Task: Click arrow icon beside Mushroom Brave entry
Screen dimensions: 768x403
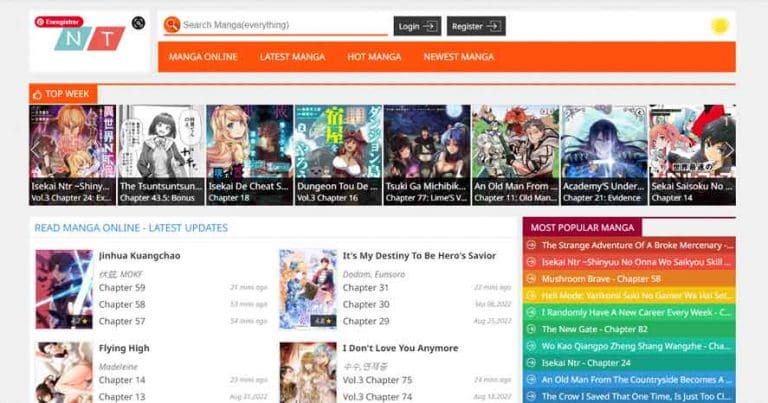Action: (531, 279)
